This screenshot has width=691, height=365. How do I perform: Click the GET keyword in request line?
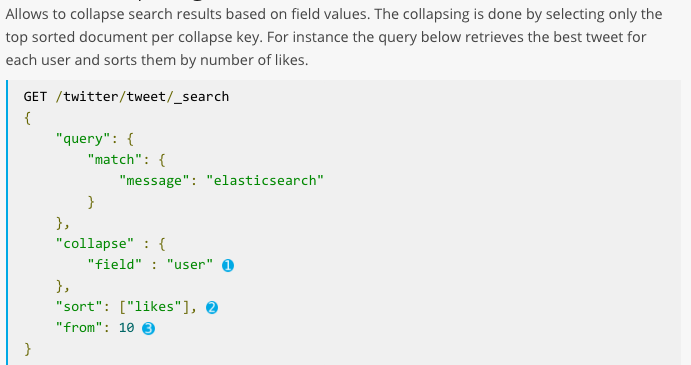35,97
